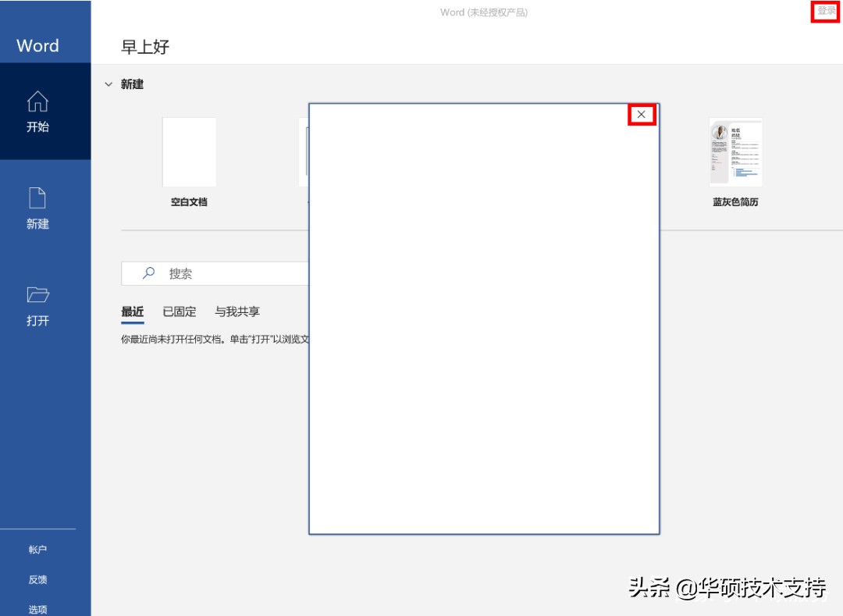The image size is (843, 616).
Task: Open the 开始 home icon in sidebar
Action: tap(37, 101)
